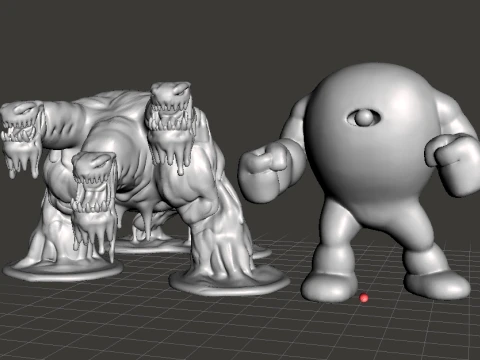The image size is (480, 360).
Task: Click the red pivot point sphere
Action: [364, 298]
